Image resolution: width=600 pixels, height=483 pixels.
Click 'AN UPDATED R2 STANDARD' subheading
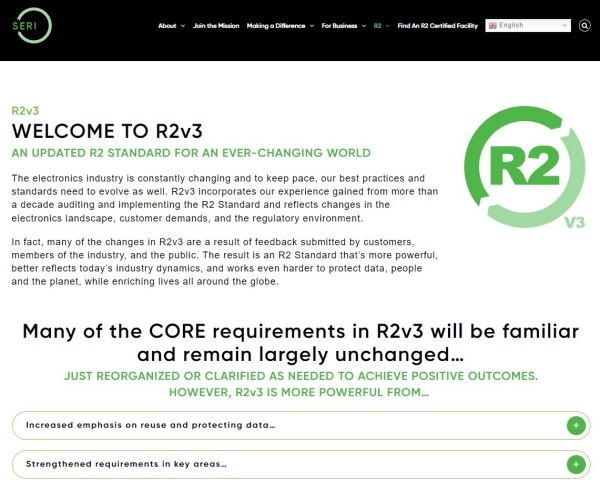(191, 153)
